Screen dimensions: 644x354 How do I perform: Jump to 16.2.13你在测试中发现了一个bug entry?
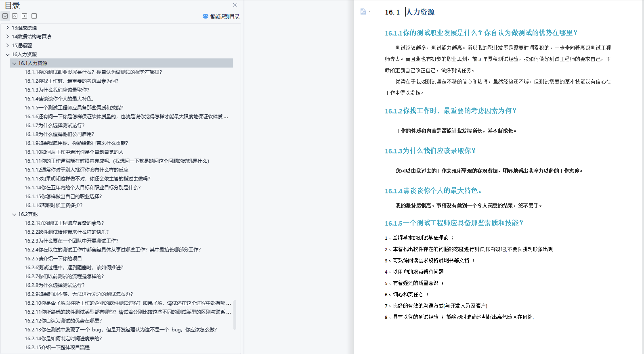click(121, 330)
